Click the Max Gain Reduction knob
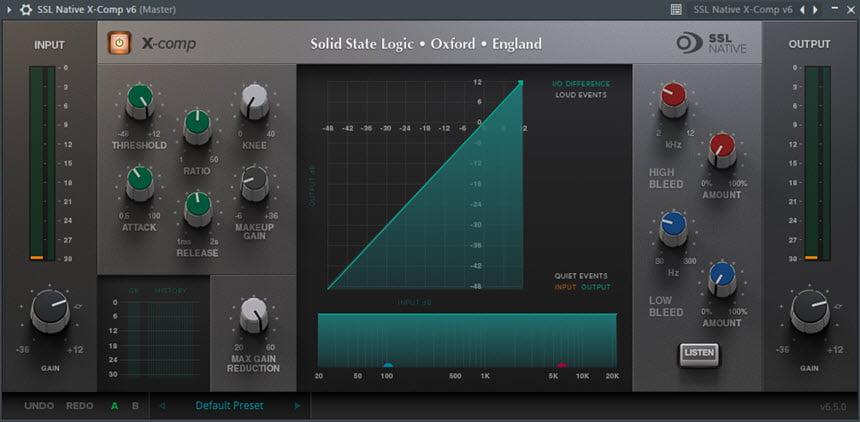This screenshot has height=422, width=860. coord(254,316)
